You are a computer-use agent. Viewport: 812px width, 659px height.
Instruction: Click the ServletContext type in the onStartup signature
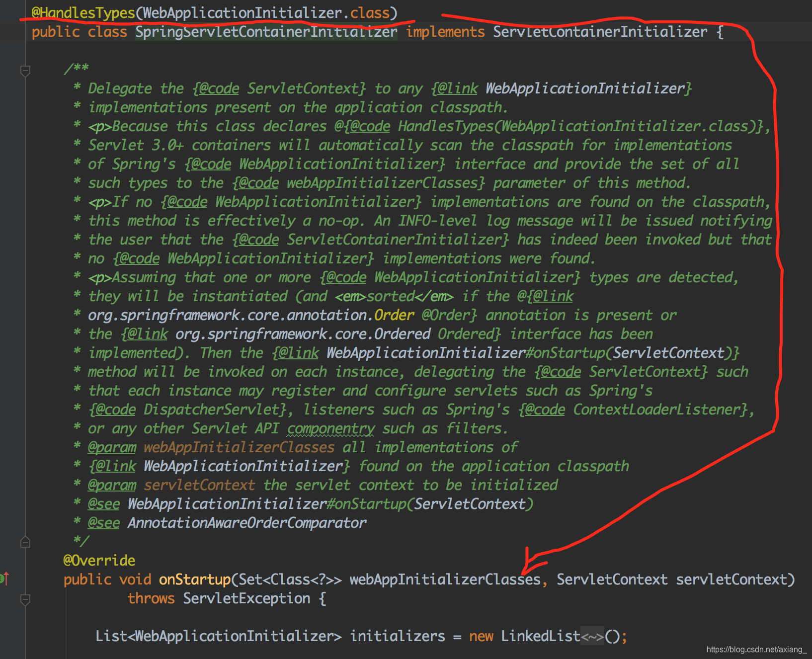[x=612, y=579]
